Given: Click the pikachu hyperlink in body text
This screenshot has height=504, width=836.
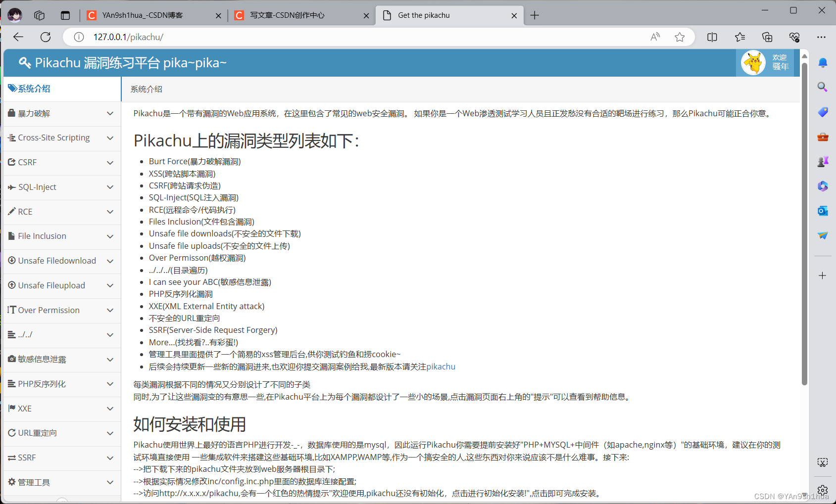Looking at the screenshot, I should pos(441,367).
